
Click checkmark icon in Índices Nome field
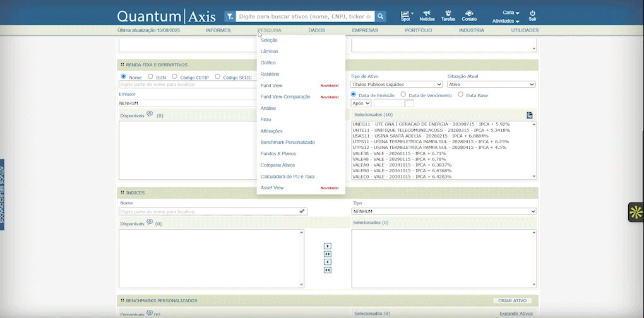302,211
